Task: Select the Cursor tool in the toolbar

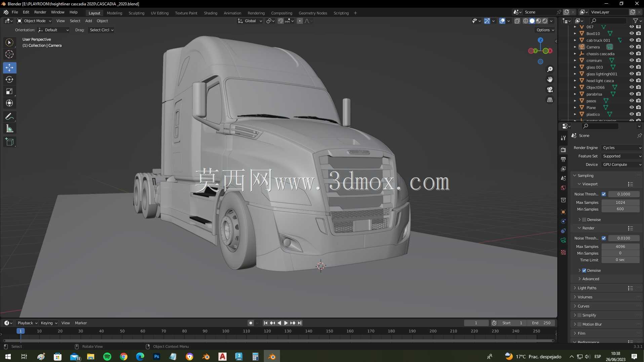Action: pyautogui.click(x=9, y=54)
